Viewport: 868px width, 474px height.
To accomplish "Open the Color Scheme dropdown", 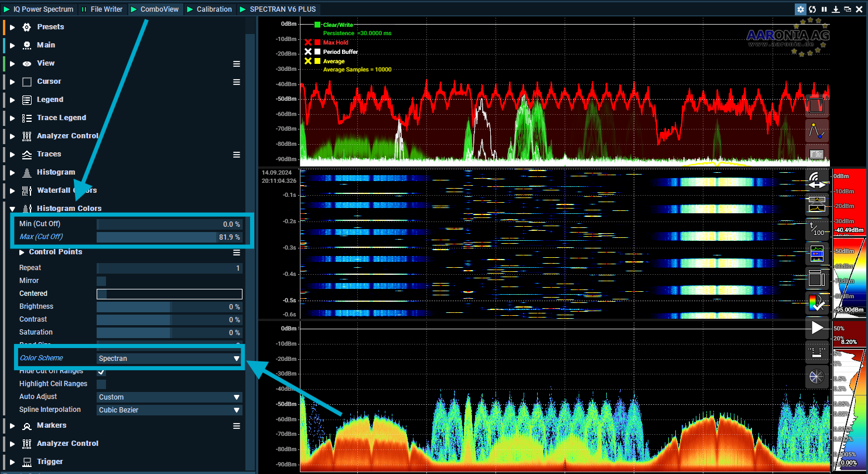I will (x=169, y=358).
